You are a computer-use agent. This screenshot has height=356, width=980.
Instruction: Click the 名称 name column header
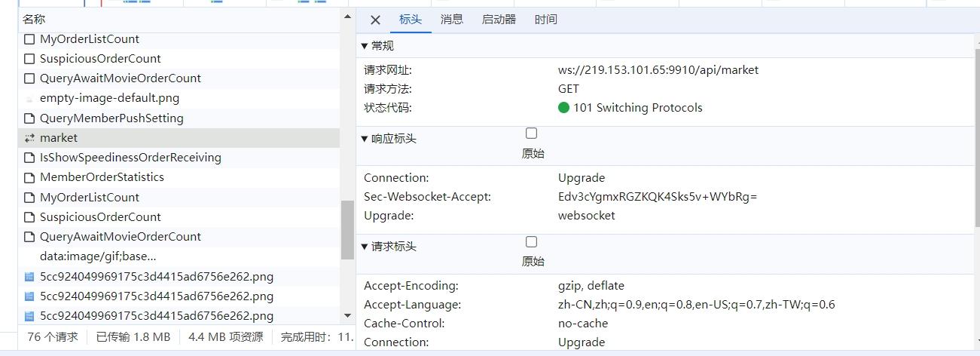tap(34, 20)
